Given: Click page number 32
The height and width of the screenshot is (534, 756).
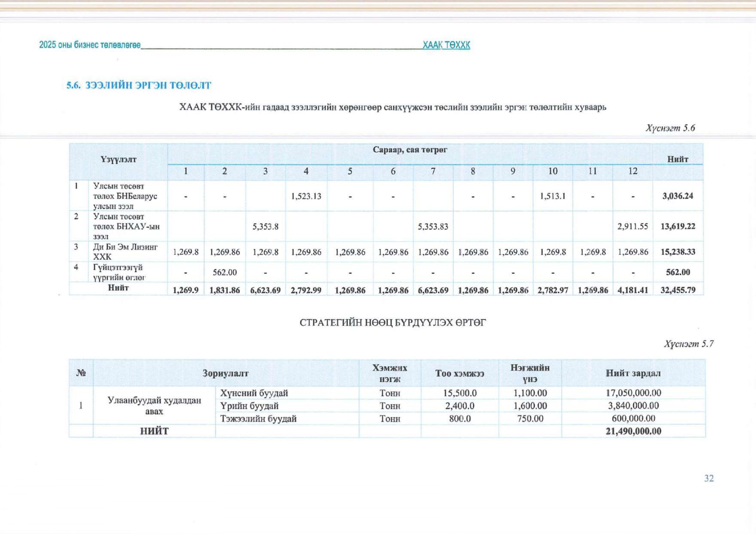Looking at the screenshot, I should [709, 479].
